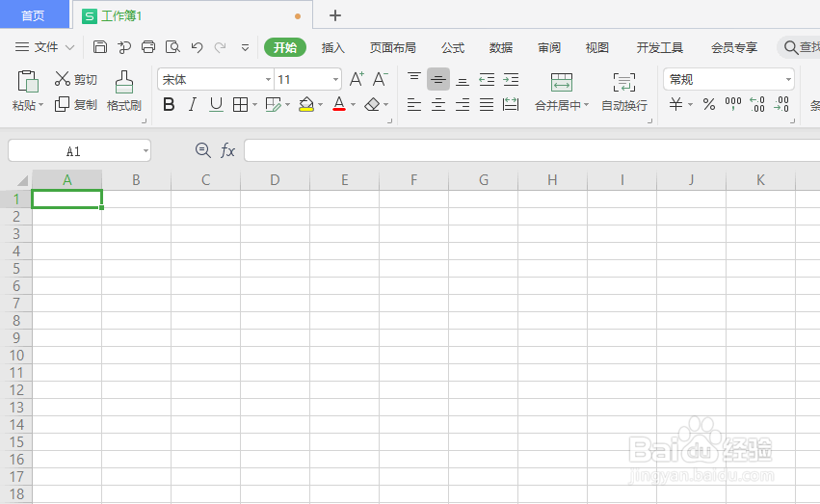Open the 文件 menu

coord(45,47)
